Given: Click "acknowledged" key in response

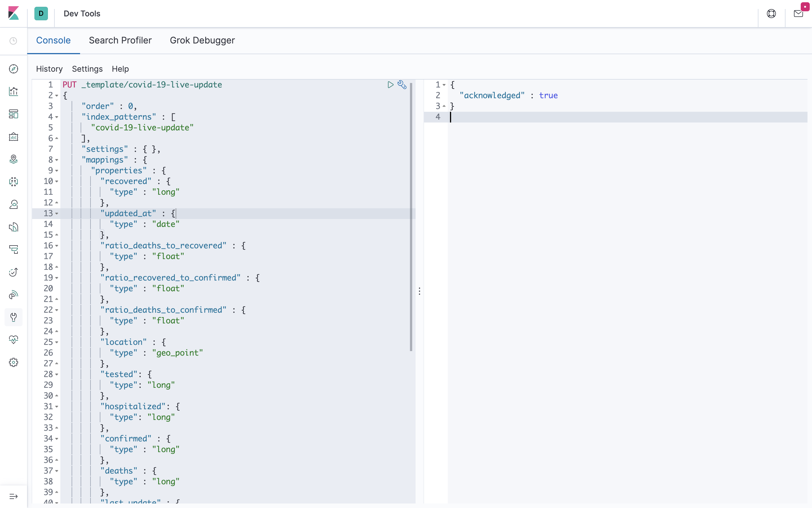Looking at the screenshot, I should (492, 95).
